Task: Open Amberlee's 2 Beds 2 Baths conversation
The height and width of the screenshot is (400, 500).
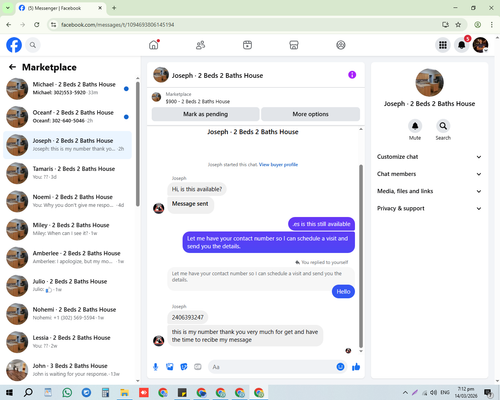Action: [x=68, y=258]
